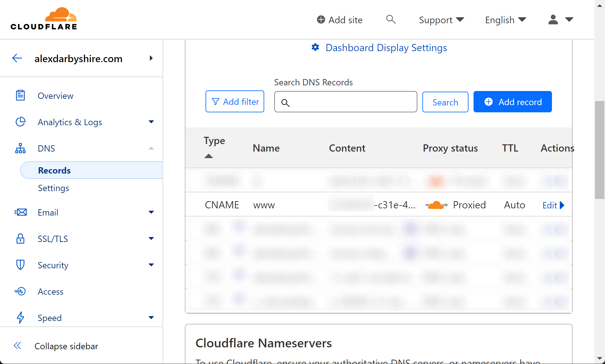Toggle Type column sort arrow
This screenshot has height=364, width=605.
click(x=209, y=156)
